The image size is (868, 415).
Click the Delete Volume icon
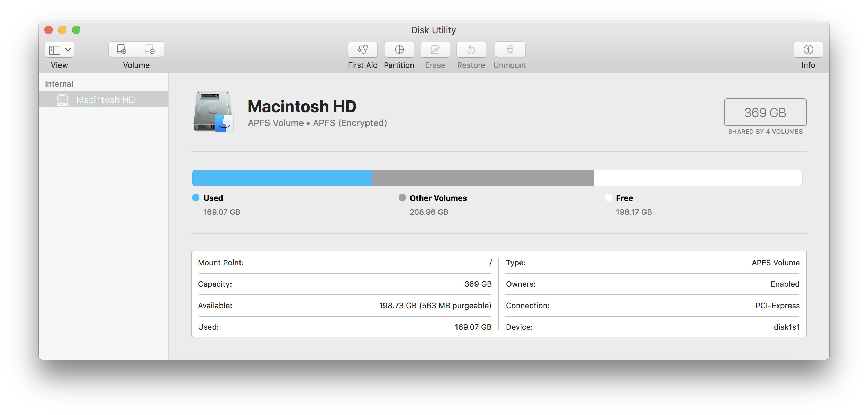(150, 50)
